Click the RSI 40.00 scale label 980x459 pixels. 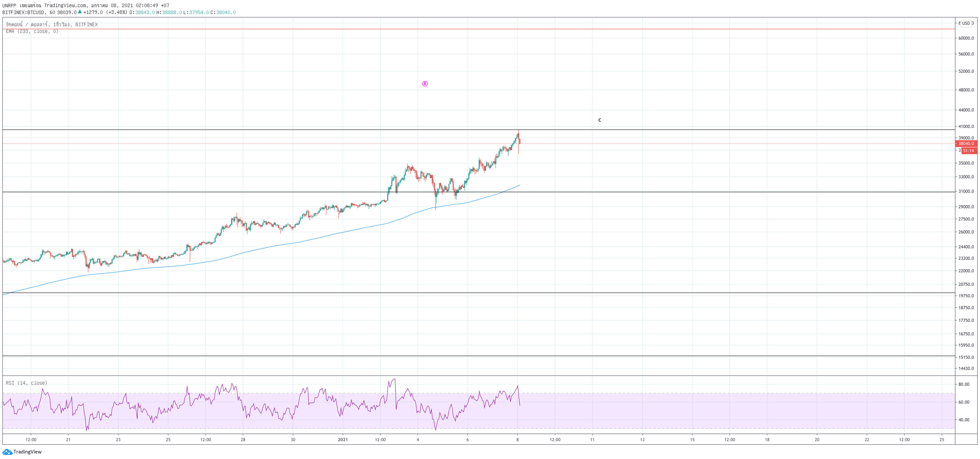[964, 420]
